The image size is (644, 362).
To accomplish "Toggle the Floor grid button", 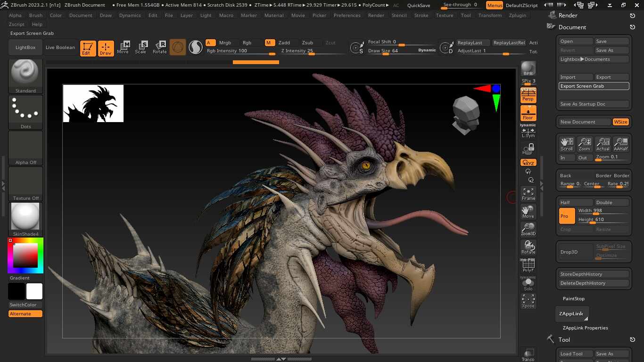I will click(528, 113).
